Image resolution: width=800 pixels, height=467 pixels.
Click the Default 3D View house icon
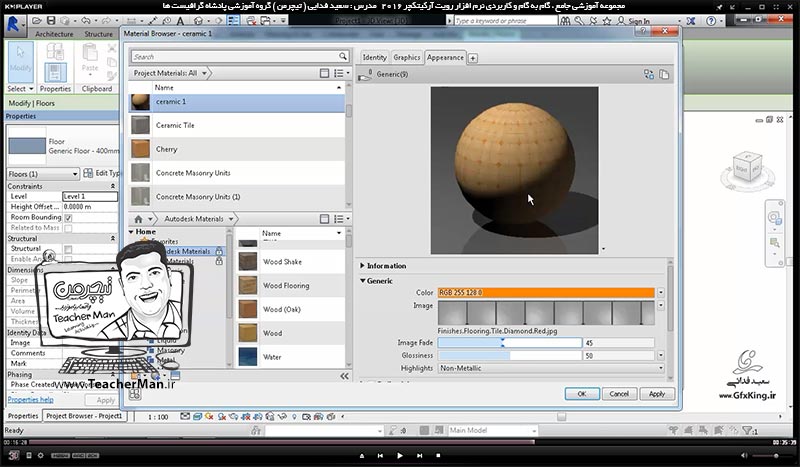click(x=198, y=21)
